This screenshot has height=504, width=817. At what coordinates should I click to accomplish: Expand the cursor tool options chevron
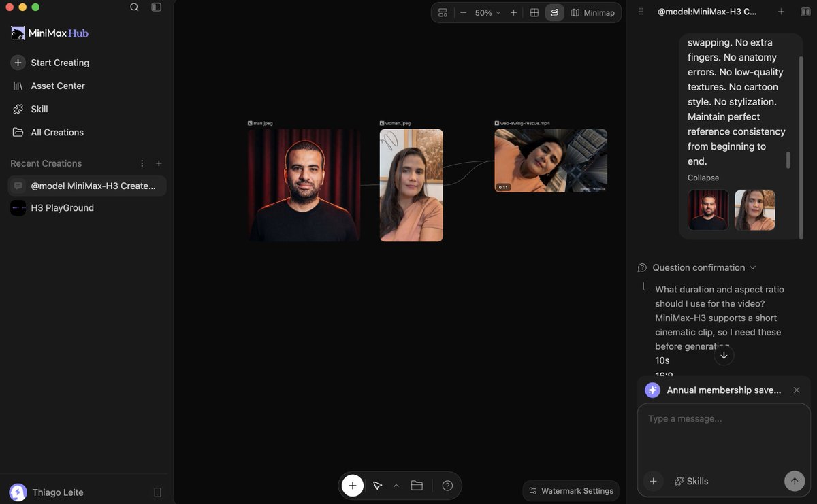point(396,486)
